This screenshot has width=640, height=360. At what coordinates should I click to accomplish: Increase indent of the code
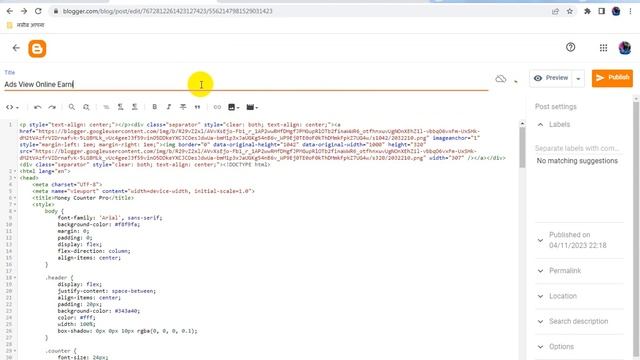coord(120,107)
